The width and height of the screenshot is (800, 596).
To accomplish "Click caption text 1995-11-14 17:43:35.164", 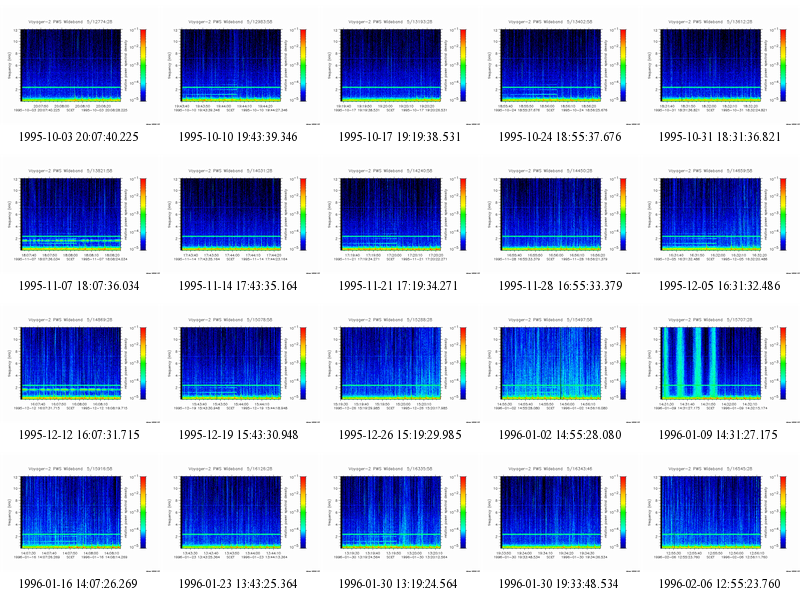I will (238, 286).
